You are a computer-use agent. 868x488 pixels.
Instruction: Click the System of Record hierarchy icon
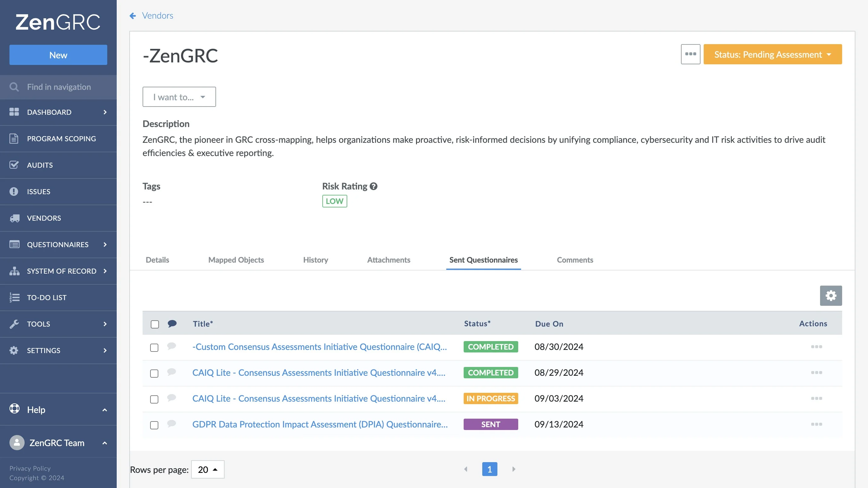[x=14, y=271]
